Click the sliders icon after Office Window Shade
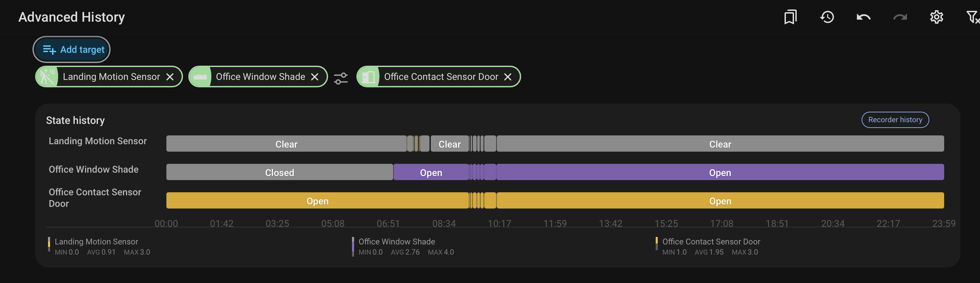This screenshot has width=980, height=283. pos(341,79)
